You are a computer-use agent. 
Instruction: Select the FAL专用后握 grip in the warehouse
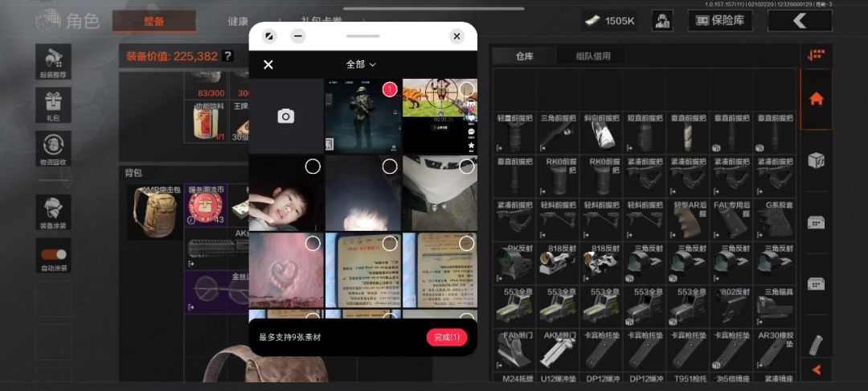(x=731, y=220)
